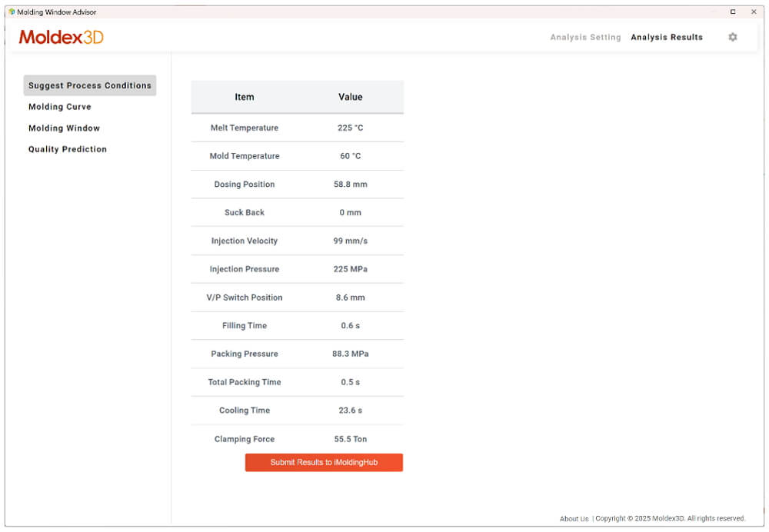Select the Dosing Position row label
Screen dimensions: 769x532
[245, 185]
